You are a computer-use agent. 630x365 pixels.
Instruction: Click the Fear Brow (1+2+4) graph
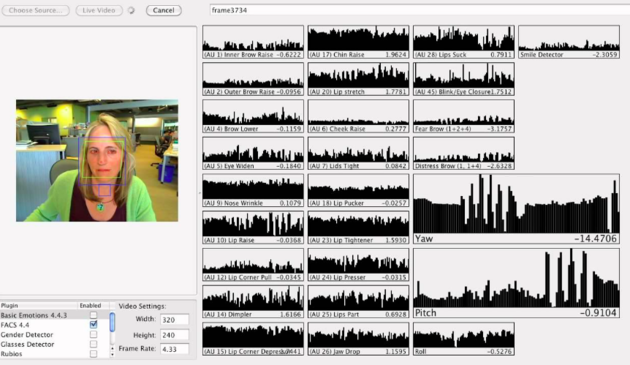pyautogui.click(x=464, y=116)
